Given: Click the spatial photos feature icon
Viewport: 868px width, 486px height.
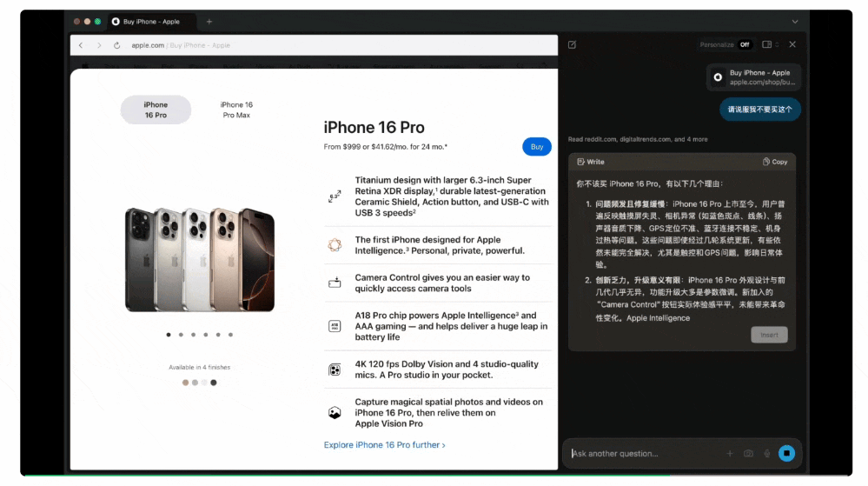Looking at the screenshot, I should [x=335, y=413].
